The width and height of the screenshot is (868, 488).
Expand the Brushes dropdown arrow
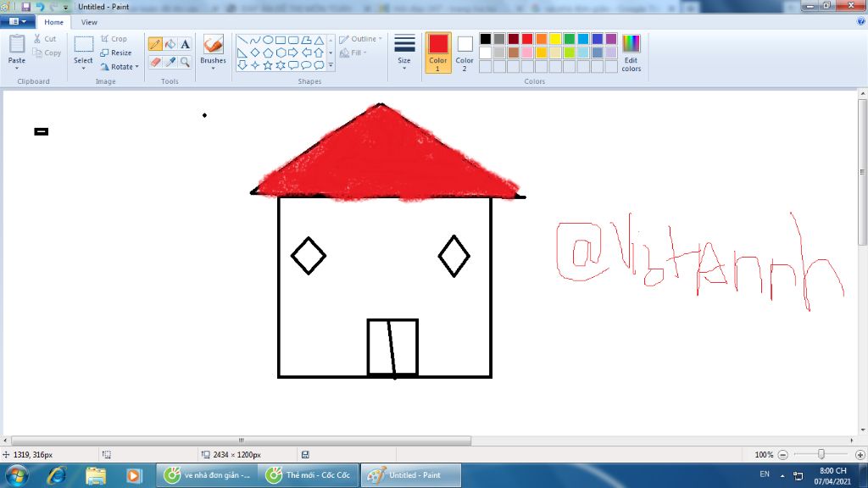tap(213, 68)
